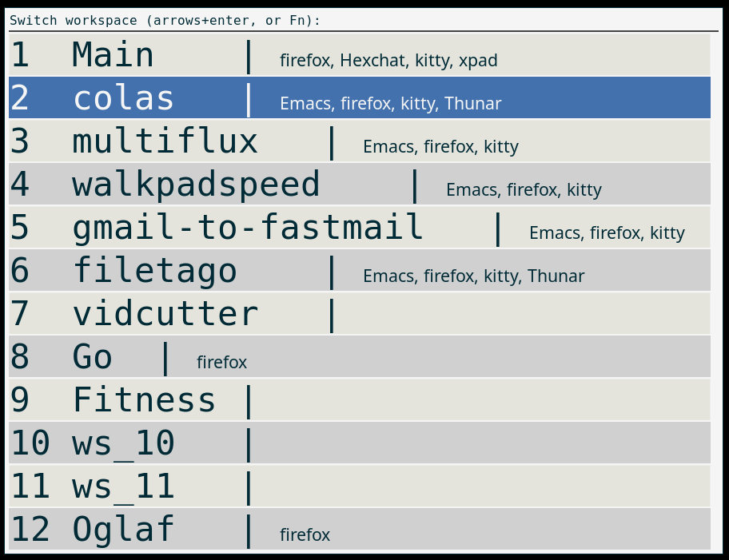The height and width of the screenshot is (560, 729).
Task: Choose the ws_11 workspace entry
Action: coord(360,487)
